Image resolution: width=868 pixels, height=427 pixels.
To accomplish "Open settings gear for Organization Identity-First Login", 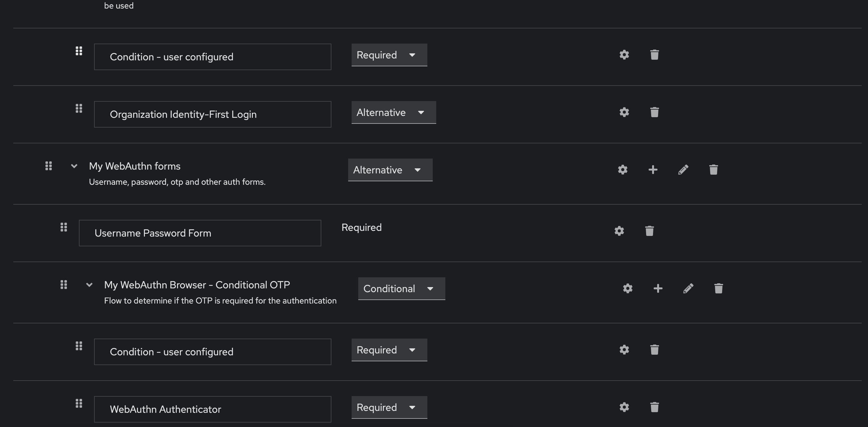I will [624, 112].
